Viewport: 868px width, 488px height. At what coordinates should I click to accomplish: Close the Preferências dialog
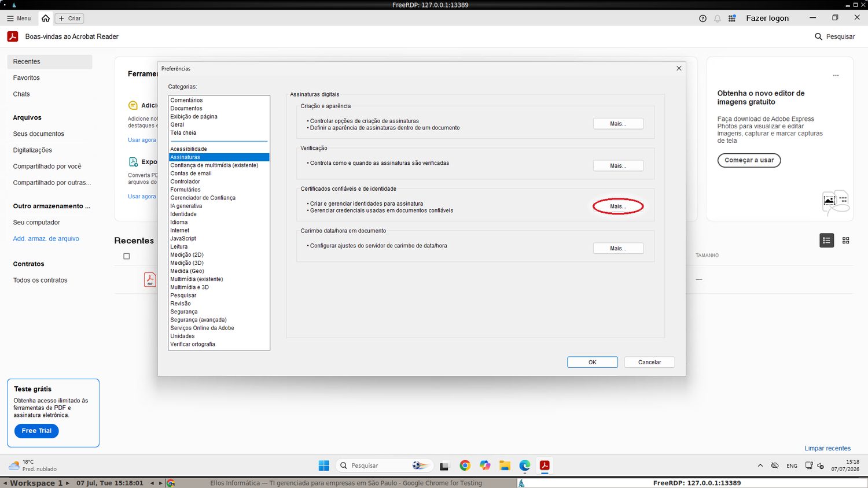coord(679,68)
